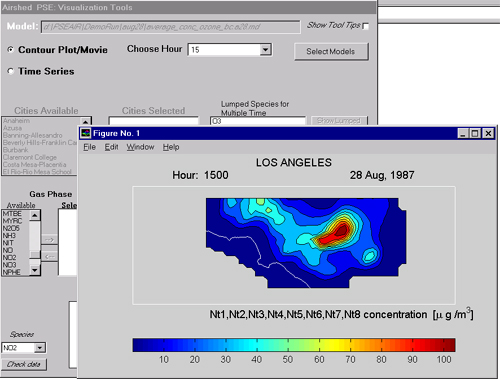Minimize the Figure No. 1 window
Image resolution: width=500 pixels, height=379 pixels.
click(x=463, y=133)
